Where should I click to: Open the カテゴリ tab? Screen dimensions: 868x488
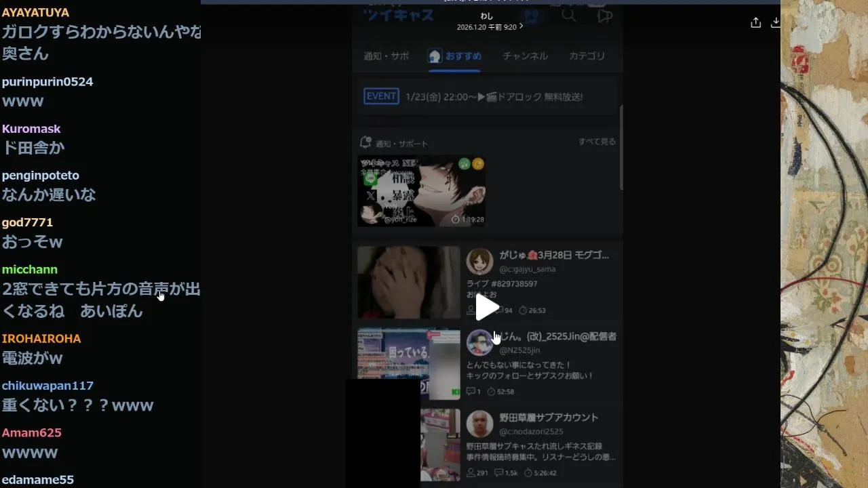point(587,56)
